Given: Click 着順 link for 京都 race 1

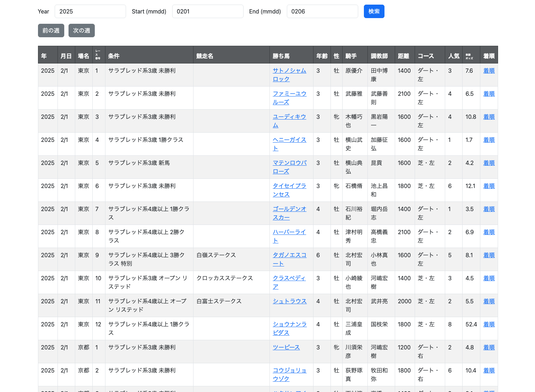Looking at the screenshot, I should [x=488, y=347].
